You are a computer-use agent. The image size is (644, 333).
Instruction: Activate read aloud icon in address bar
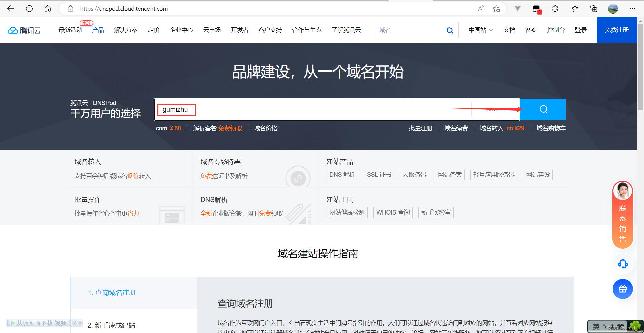(481, 9)
